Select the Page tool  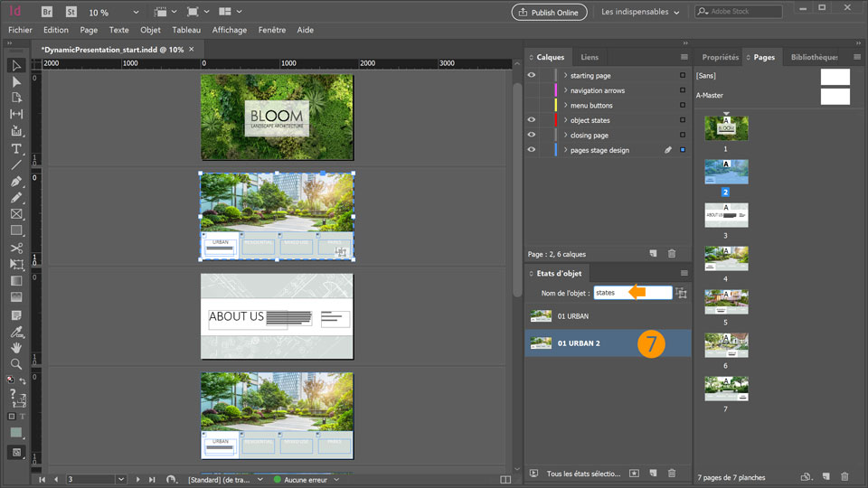tap(16, 98)
